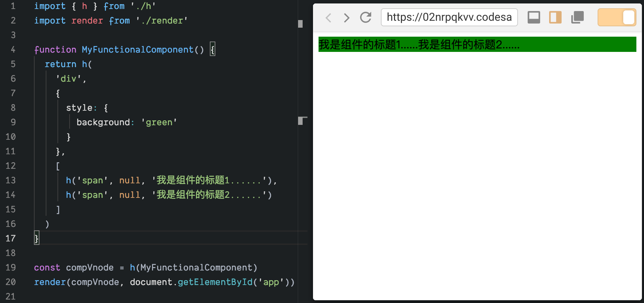The width and height of the screenshot is (644, 303).
Task: Click the getElementById method call
Action: point(215,282)
